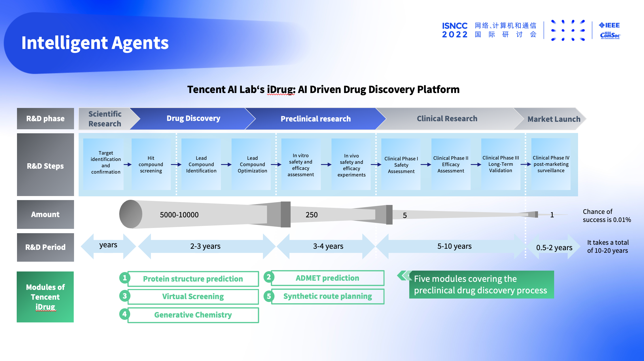Click Lead Compound Identification step
This screenshot has width=644, height=361.
click(201, 164)
